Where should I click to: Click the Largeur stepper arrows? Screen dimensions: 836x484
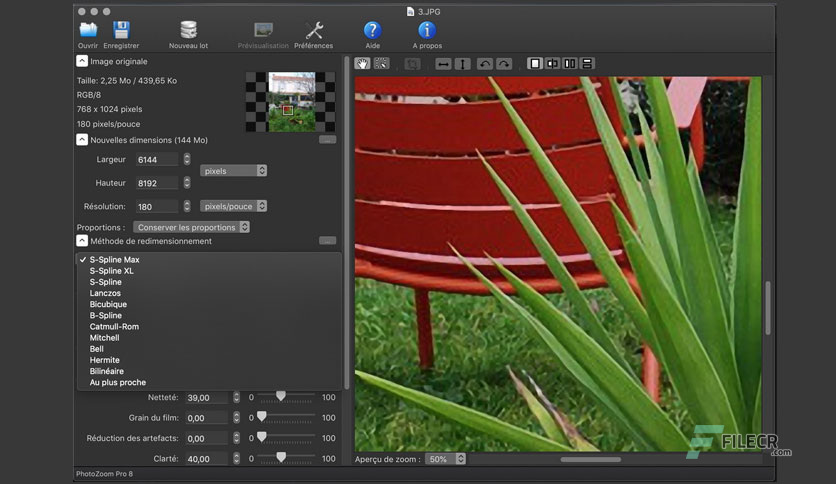pyautogui.click(x=187, y=159)
